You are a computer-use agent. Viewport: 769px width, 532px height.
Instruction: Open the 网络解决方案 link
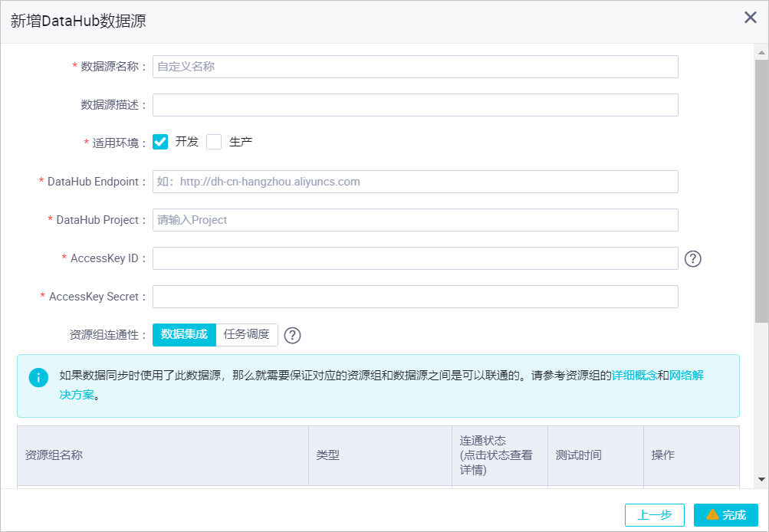click(x=686, y=376)
